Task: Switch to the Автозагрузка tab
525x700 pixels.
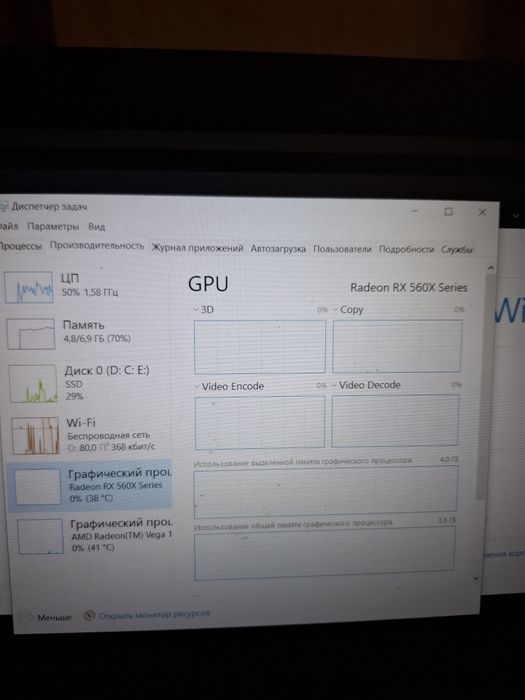Action: [278, 249]
